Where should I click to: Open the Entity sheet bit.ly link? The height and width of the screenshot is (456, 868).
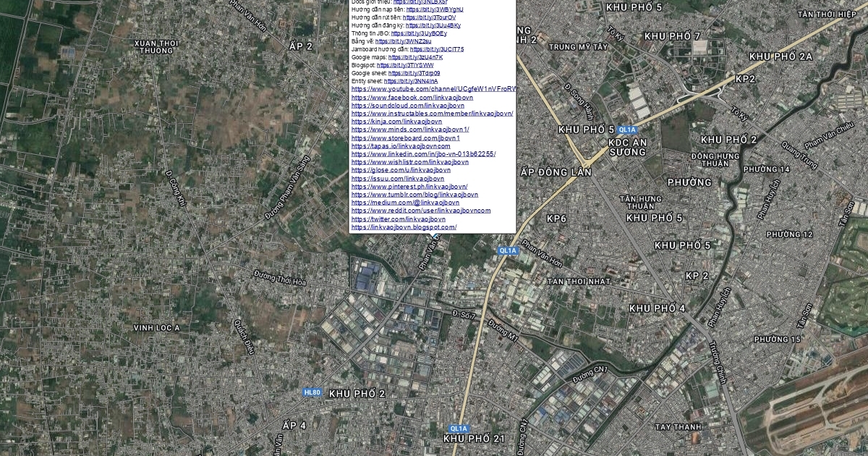[411, 81]
